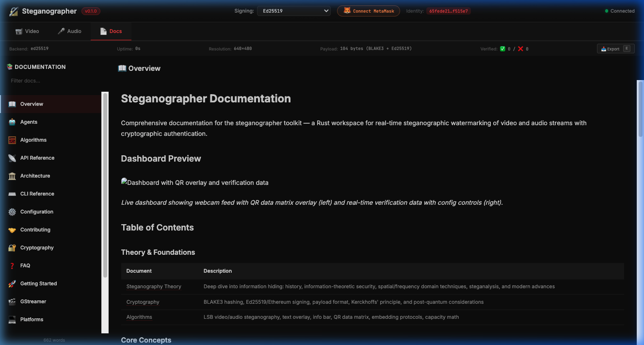644x345 pixels.
Task: Click the Algorithms abacus icon
Action: tap(12, 140)
